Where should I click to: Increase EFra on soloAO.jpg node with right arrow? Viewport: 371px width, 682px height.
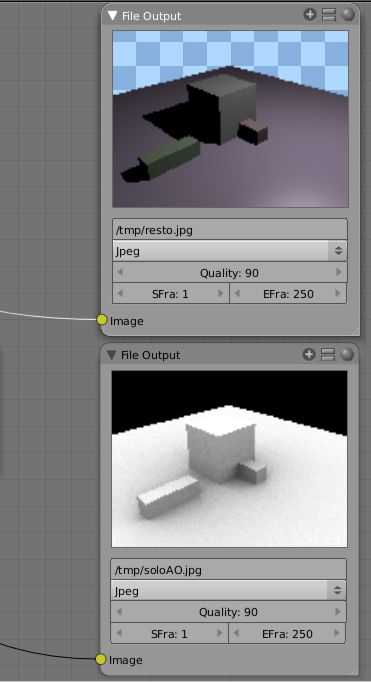click(338, 633)
